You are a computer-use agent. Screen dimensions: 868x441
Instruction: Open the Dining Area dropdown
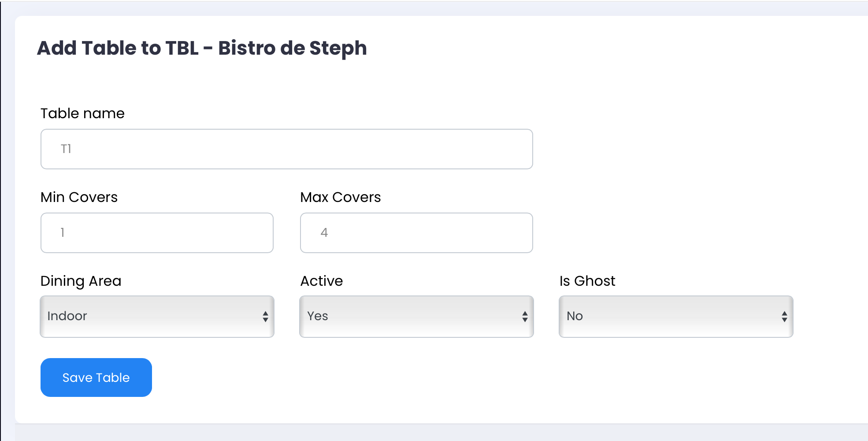coord(157,317)
